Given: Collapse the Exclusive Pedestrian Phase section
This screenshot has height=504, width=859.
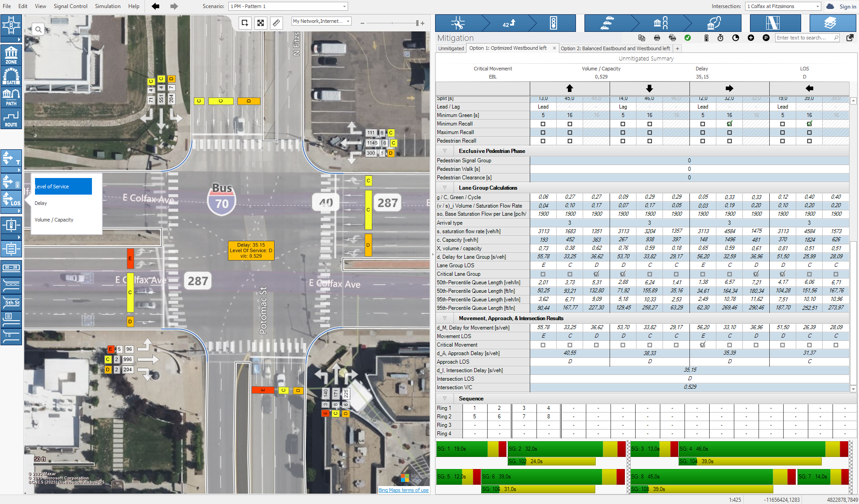Looking at the screenshot, I should (445, 151).
